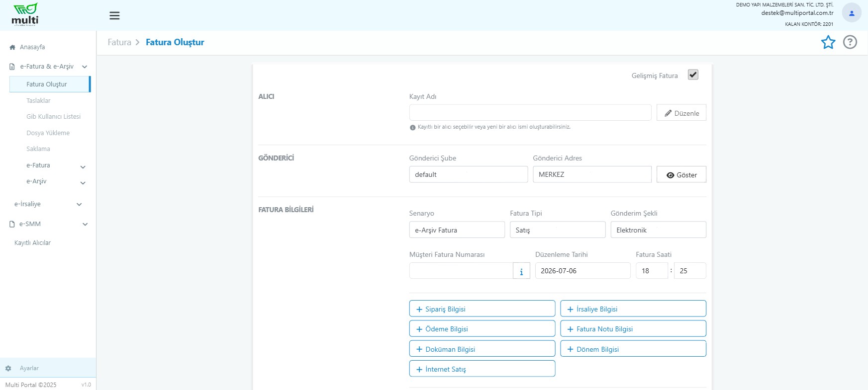Go to Anasayfa home icon
The image size is (868, 390).
[x=12, y=47]
